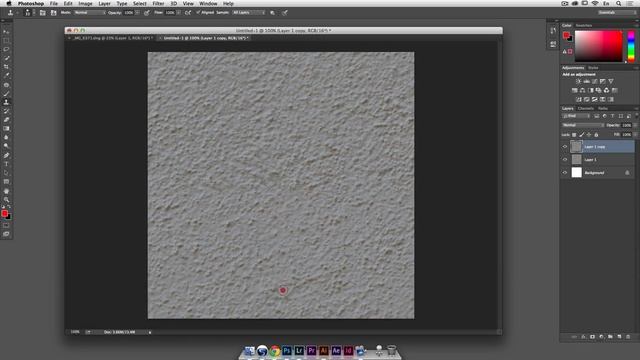Open the Clone Source panel toggle
The width and height of the screenshot is (640, 360).
tap(53, 13)
